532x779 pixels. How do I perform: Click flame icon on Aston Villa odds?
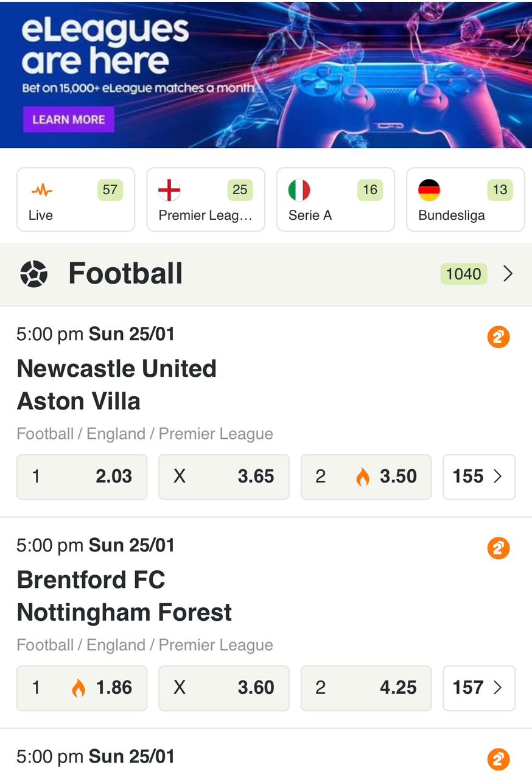tap(363, 477)
